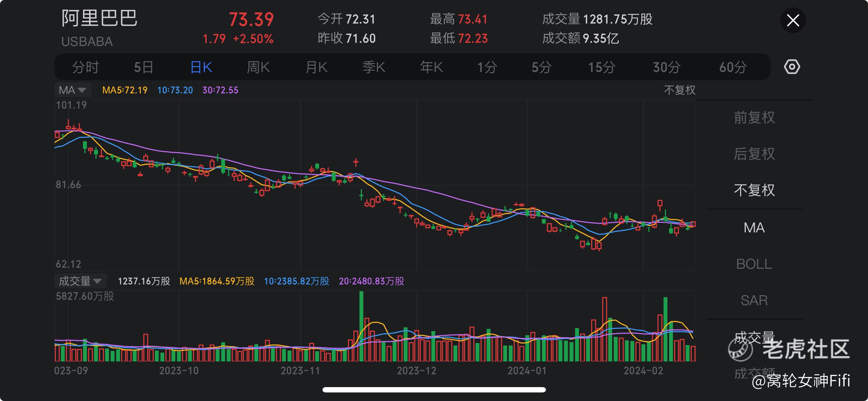Open the 不复权 adjustment selector above chart
Image resolution: width=868 pixels, height=401 pixels.
(x=679, y=90)
